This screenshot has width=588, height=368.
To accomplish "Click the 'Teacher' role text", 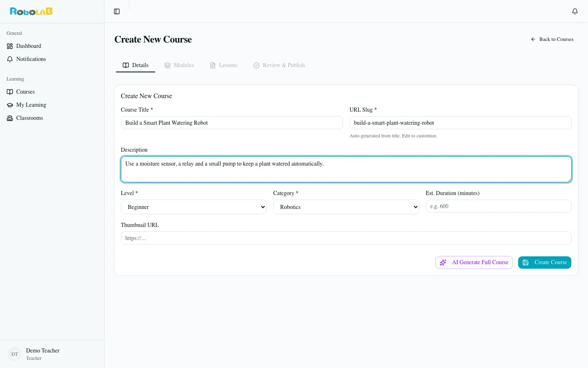I will click(x=34, y=358).
